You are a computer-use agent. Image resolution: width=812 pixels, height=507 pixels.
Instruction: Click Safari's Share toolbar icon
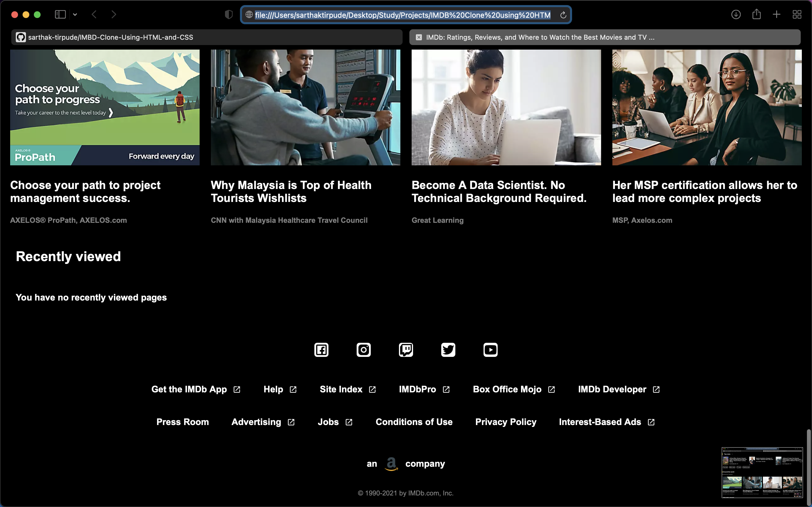(x=756, y=14)
